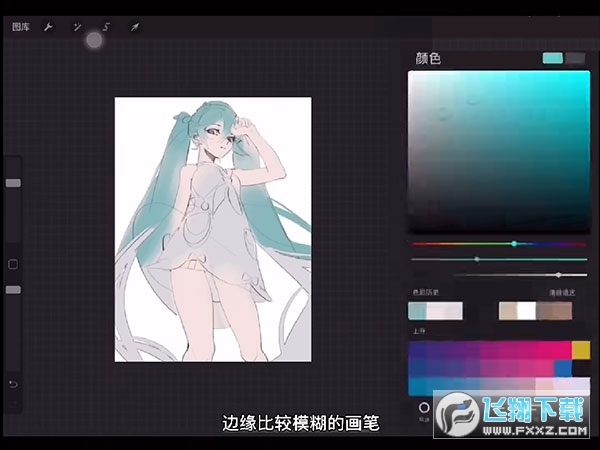Choose the cyan palette swatch

pyautogui.click(x=417, y=386)
